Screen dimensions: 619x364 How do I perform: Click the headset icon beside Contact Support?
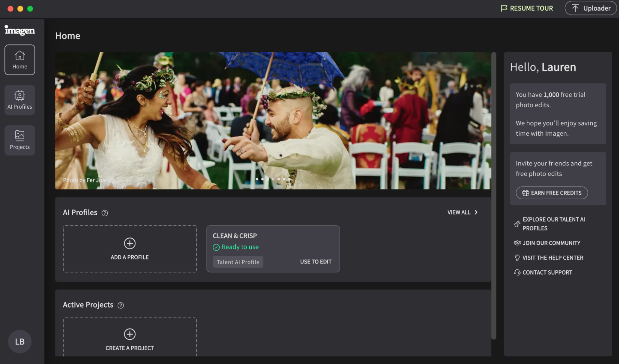(x=517, y=272)
